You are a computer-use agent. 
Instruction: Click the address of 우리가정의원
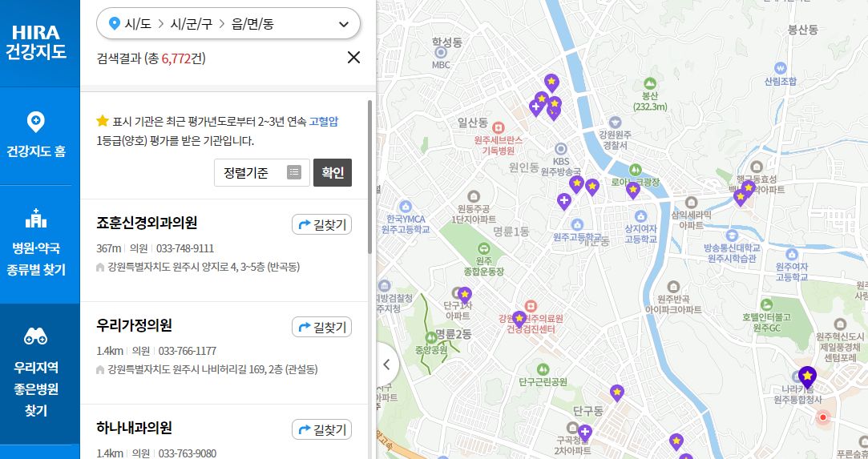(x=212, y=369)
